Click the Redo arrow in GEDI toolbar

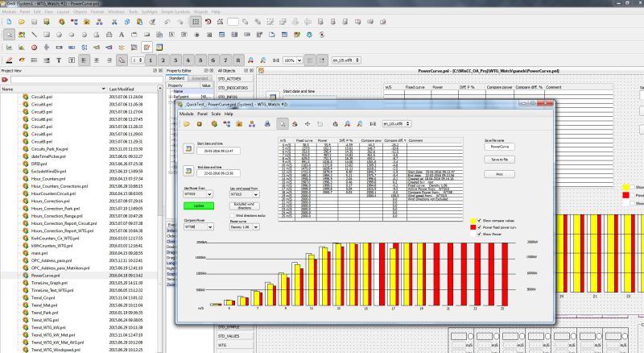click(x=180, y=22)
